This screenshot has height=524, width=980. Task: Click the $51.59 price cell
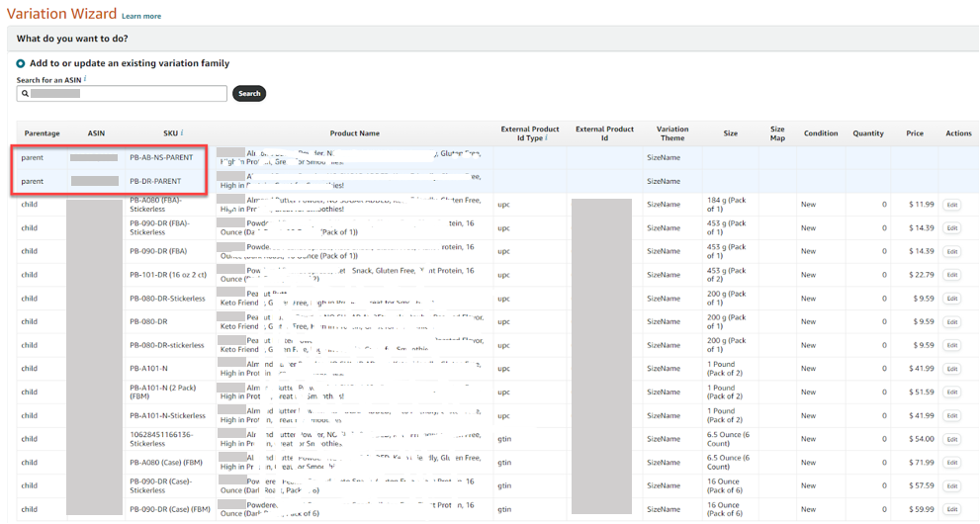922,393
